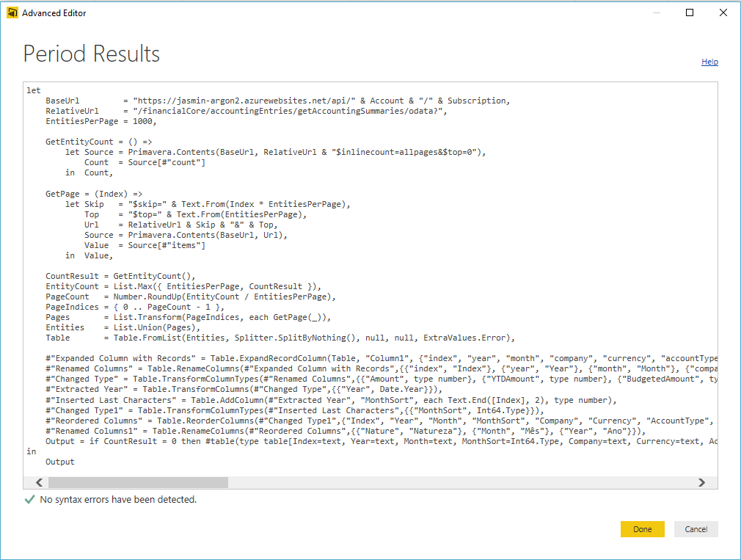Screen dimensions: 741x560
Task: Click the 'Source = Primavera.Contents(BaseUrl, Url)' line
Action: [186, 235]
